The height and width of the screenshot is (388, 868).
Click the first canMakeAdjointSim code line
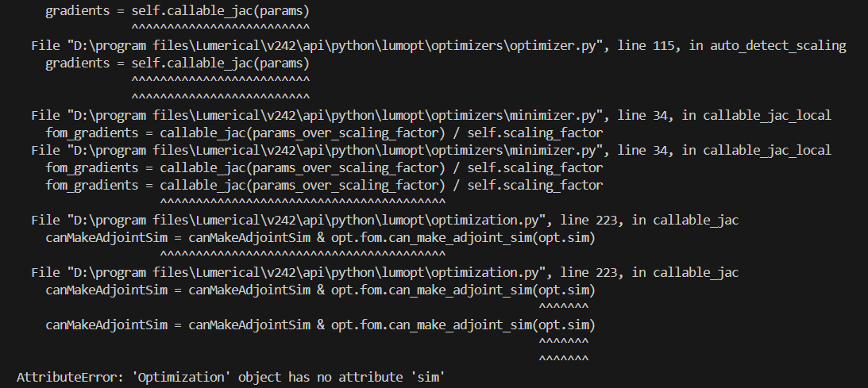(320, 237)
